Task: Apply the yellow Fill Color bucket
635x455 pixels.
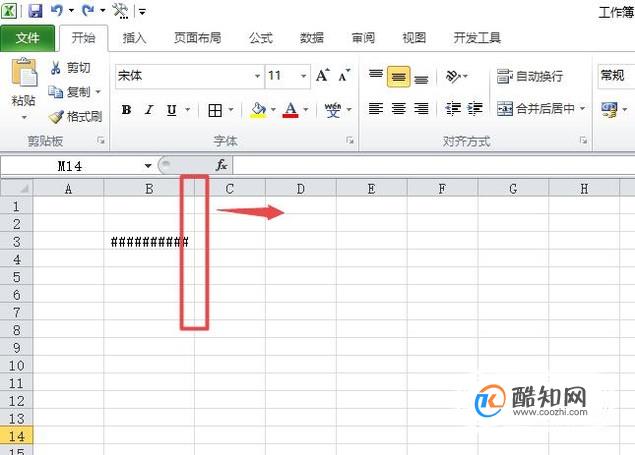Action: tap(258, 110)
